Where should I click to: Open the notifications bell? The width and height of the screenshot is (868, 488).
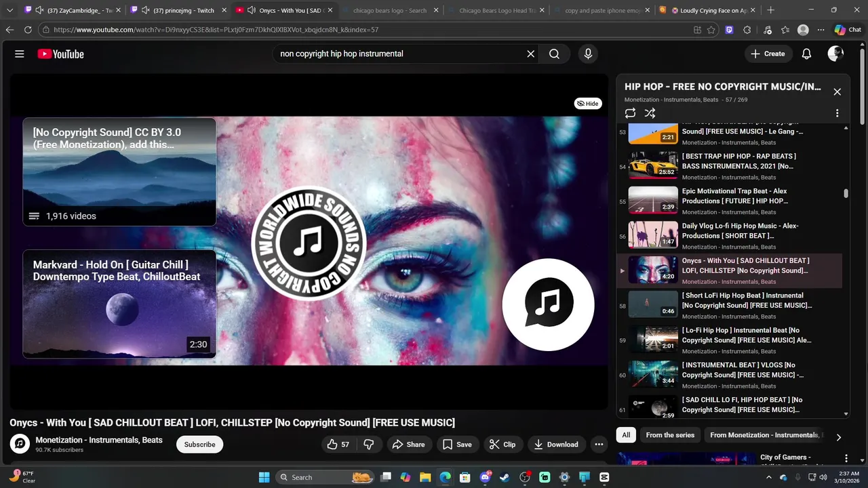click(806, 54)
